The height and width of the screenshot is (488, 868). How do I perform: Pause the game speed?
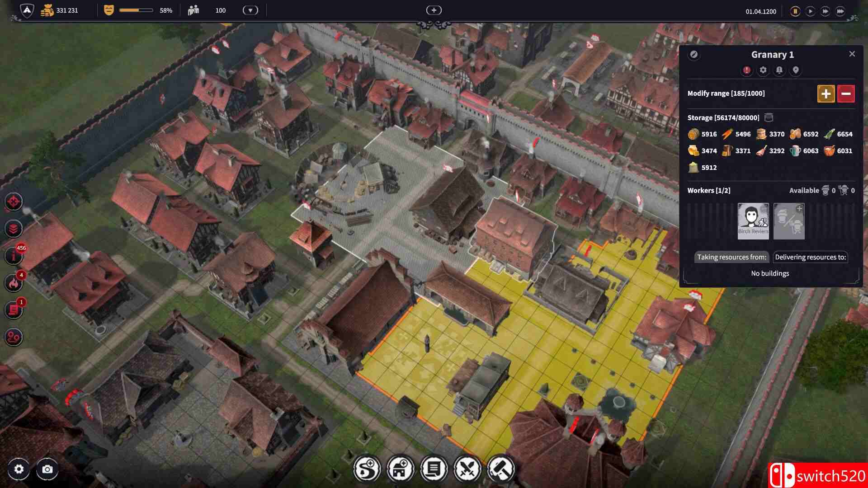795,11
